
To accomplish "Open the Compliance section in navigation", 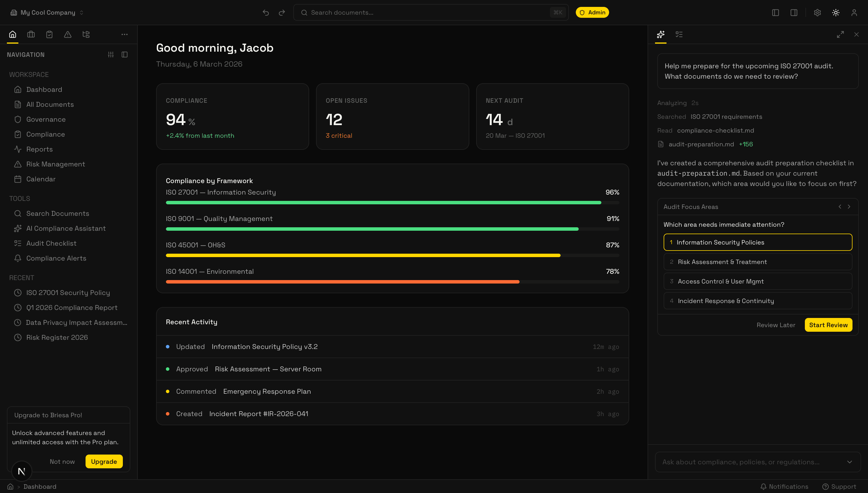I will [x=45, y=134].
